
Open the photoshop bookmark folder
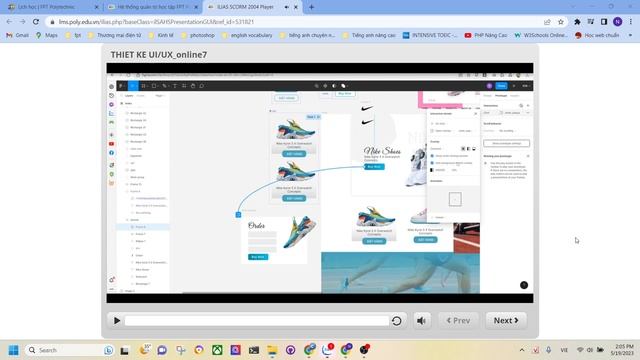pos(198,36)
